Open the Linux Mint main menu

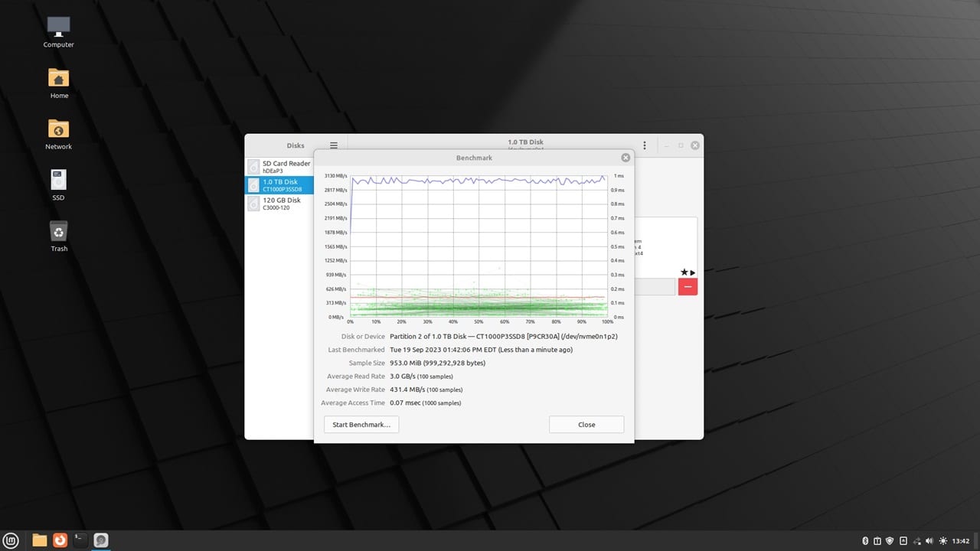pos(11,540)
